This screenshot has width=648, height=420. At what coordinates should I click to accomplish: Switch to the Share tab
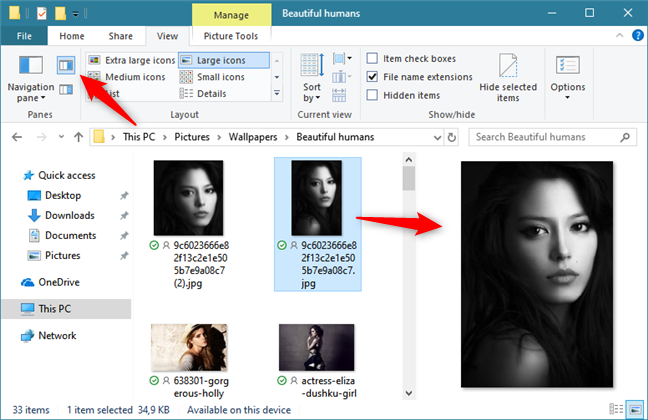(120, 36)
